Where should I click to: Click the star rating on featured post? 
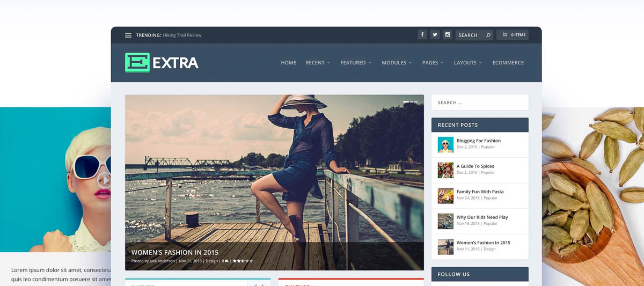[243, 261]
